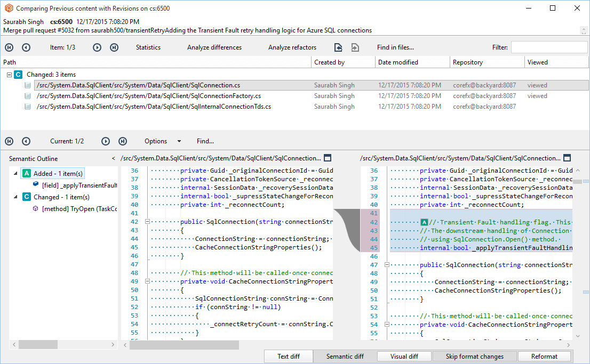
Task: Maximize the right source pane
Action: point(567,158)
